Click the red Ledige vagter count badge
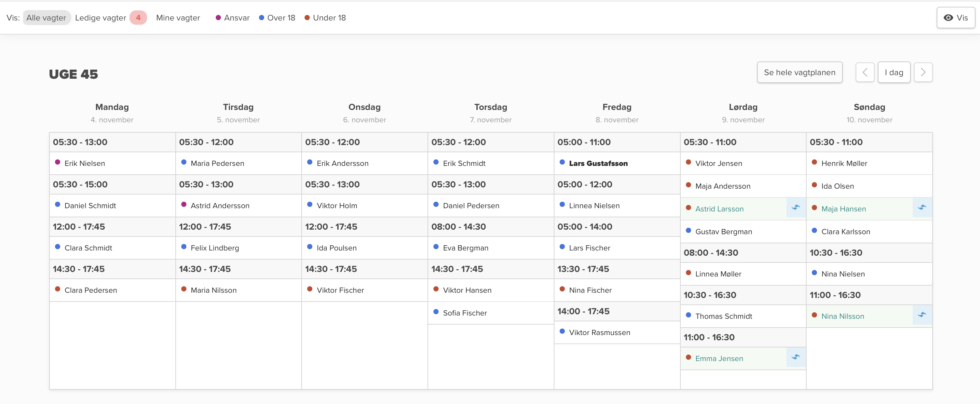The width and height of the screenshot is (980, 404). click(x=138, y=18)
